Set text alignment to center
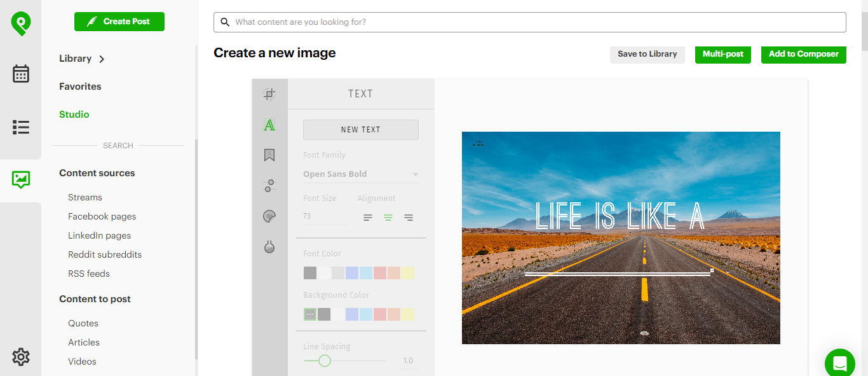Image resolution: width=868 pixels, height=376 pixels. (x=388, y=218)
